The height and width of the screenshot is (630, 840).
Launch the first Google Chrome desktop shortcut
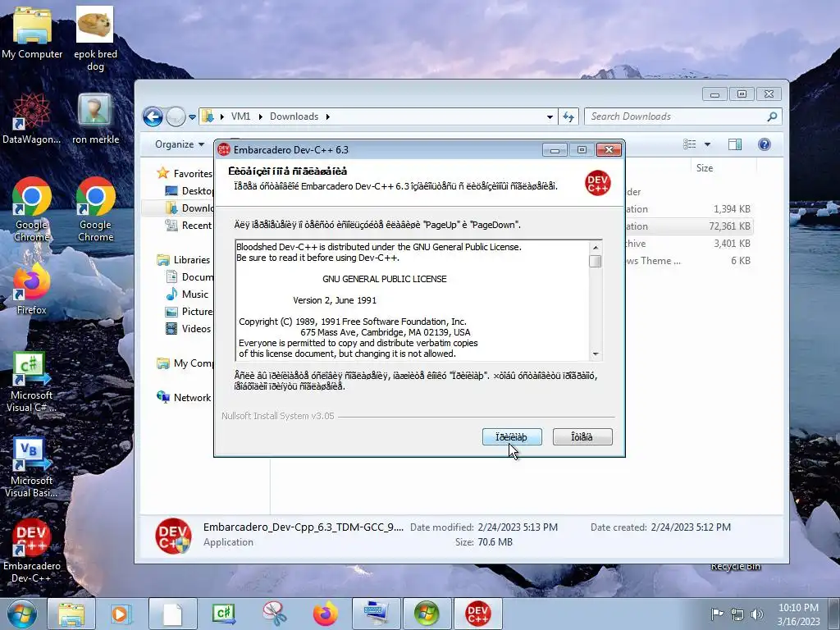(x=32, y=209)
